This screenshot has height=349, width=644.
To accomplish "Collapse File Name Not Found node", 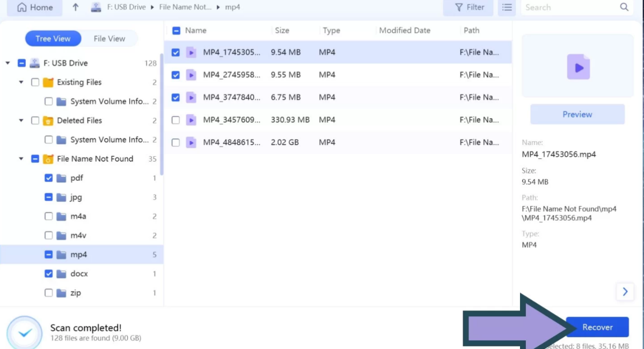I will [21, 159].
